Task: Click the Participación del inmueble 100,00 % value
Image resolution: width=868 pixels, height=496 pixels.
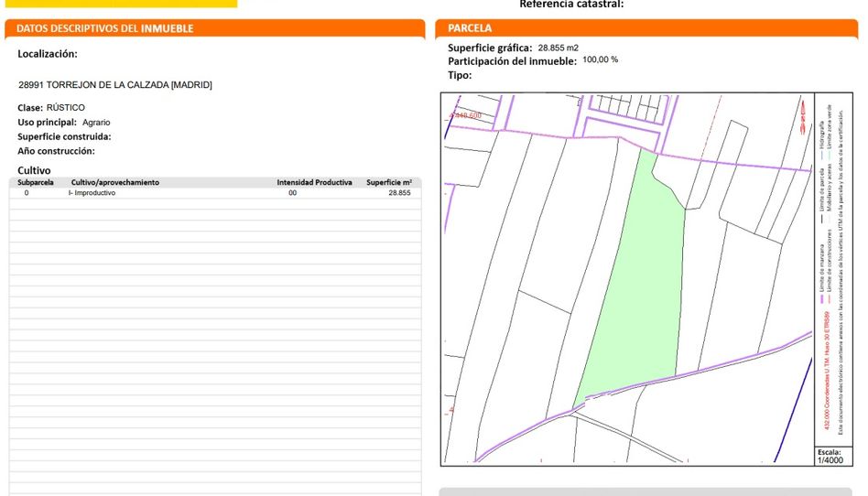Action: (x=600, y=60)
